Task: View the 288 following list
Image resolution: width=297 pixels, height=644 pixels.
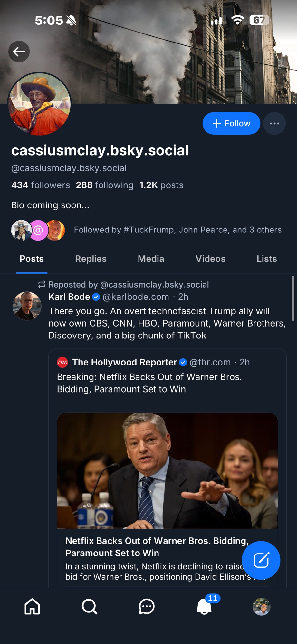Action: point(105,185)
